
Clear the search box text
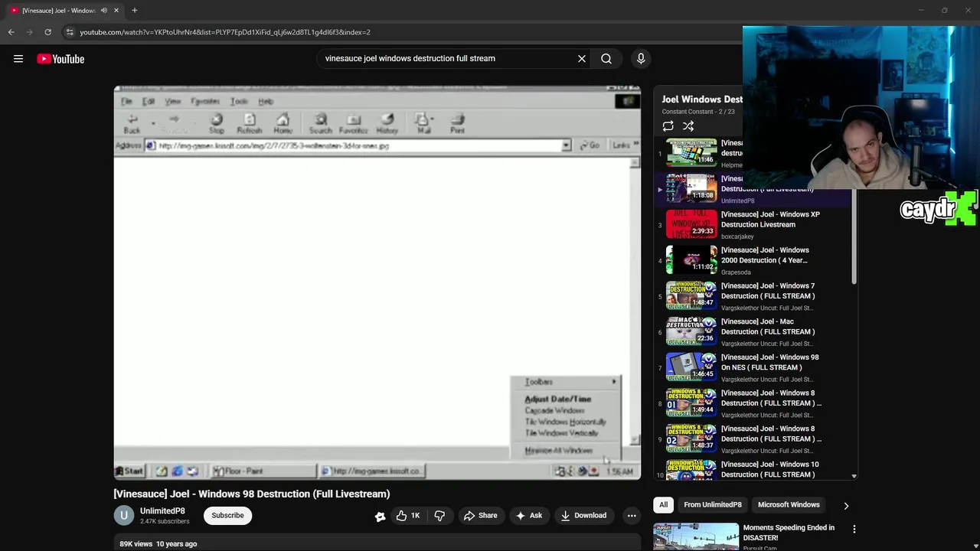point(582,58)
